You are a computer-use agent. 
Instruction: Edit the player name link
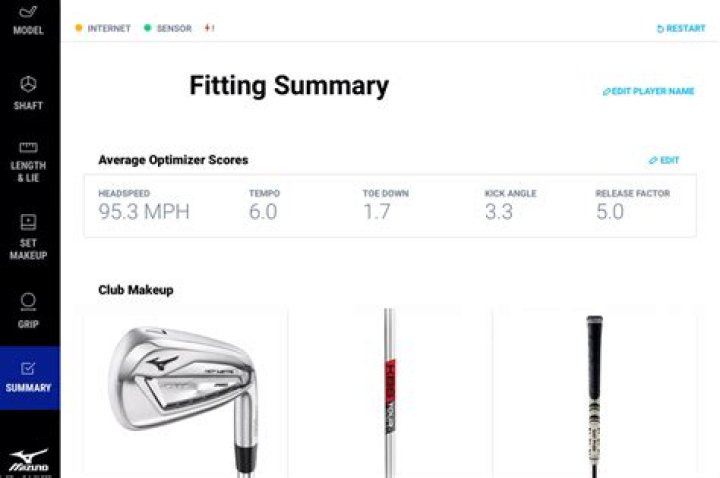coord(648,91)
